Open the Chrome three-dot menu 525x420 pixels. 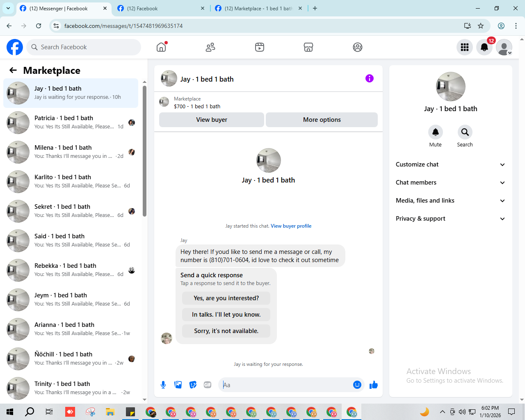(x=516, y=26)
